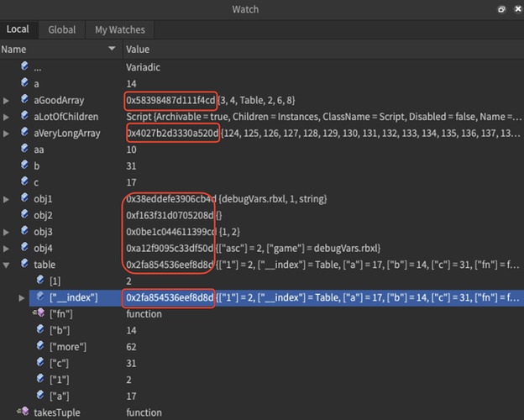This screenshot has height=420, width=524.
Task: Select the ["more"] table key
Action: tap(68, 347)
